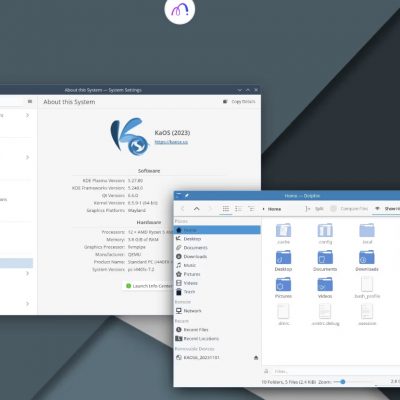Click the pin icon in Dolphin title bar

pyautogui.click(x=187, y=196)
